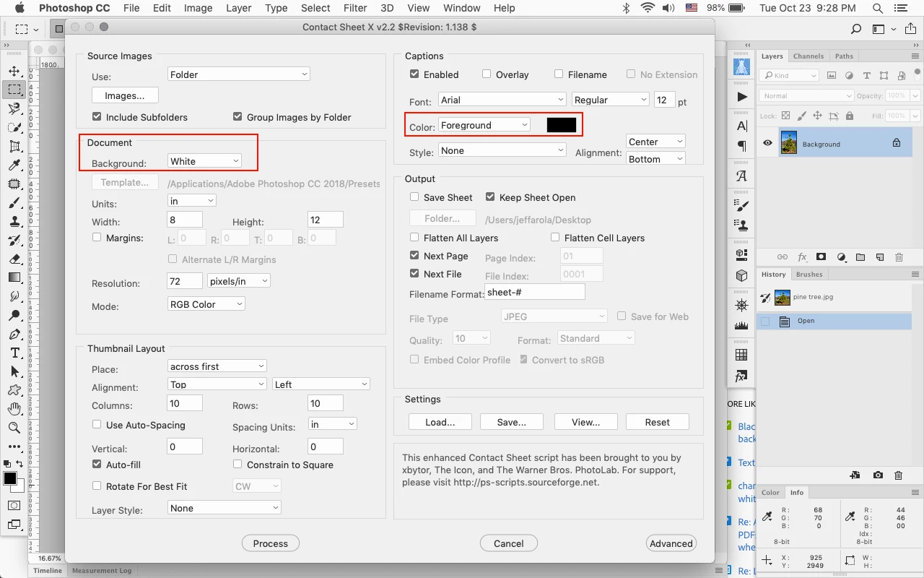Click the black caption color swatch
924x578 pixels.
pos(562,125)
